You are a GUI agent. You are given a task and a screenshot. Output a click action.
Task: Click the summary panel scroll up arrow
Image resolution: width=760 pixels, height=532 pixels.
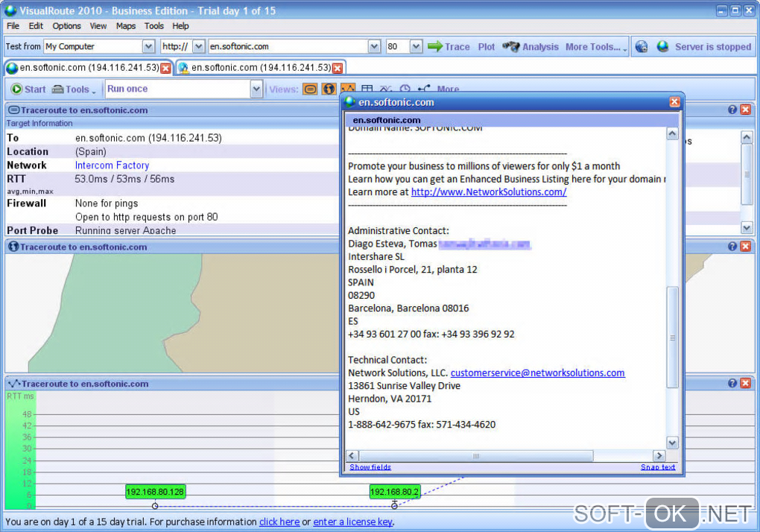tap(747, 138)
